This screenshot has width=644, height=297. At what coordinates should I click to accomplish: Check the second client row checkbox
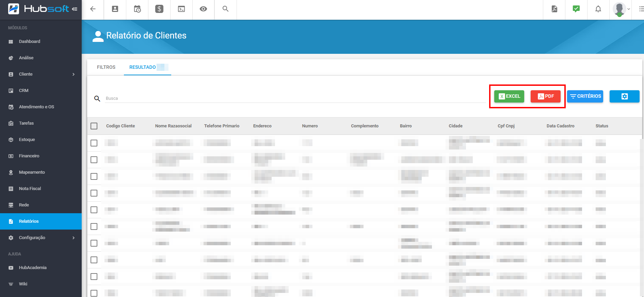click(94, 160)
